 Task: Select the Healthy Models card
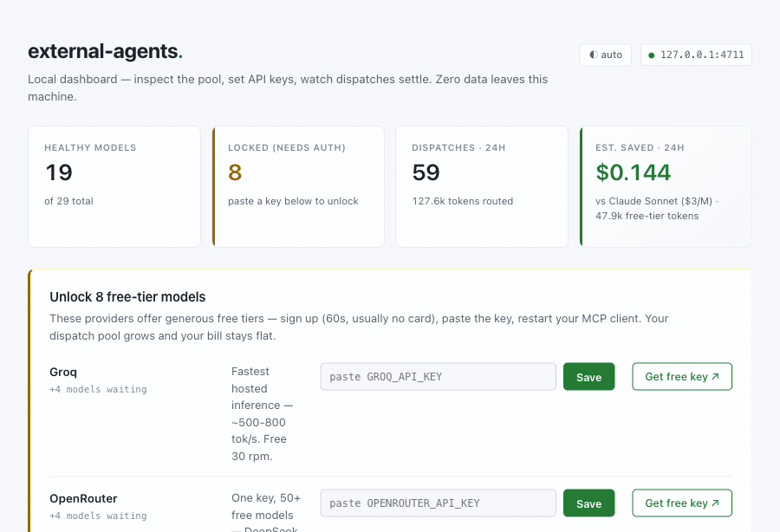114,186
